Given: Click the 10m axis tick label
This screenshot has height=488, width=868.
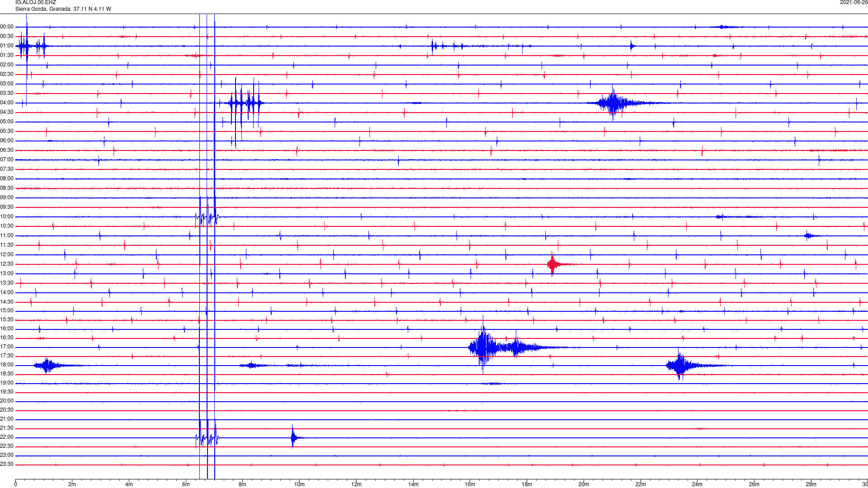Looking at the screenshot, I should 299,485.
